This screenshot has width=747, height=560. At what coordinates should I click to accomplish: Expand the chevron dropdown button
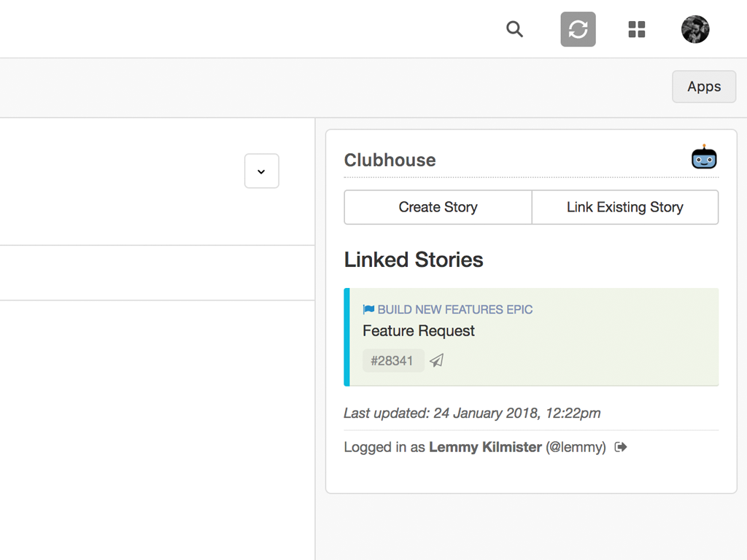point(261,171)
